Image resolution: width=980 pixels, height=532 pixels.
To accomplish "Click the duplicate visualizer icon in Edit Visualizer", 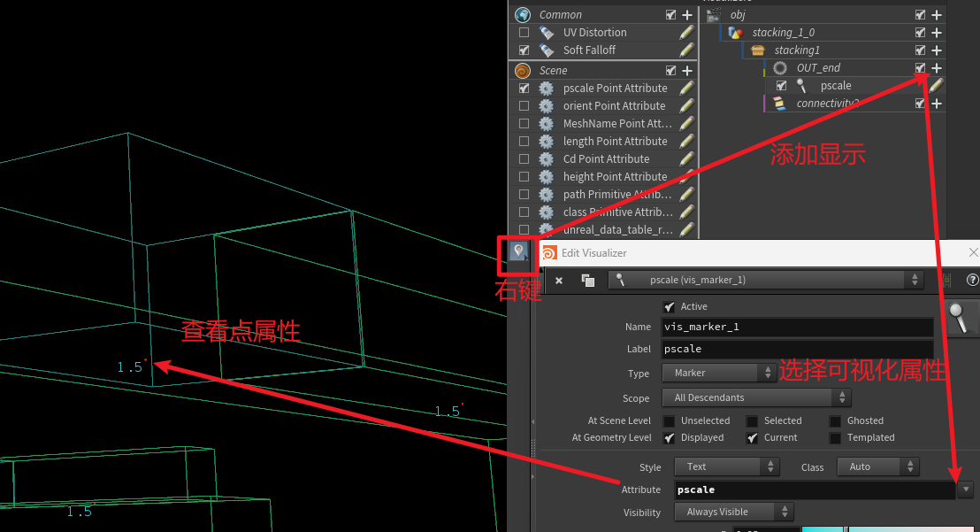I will tap(587, 281).
